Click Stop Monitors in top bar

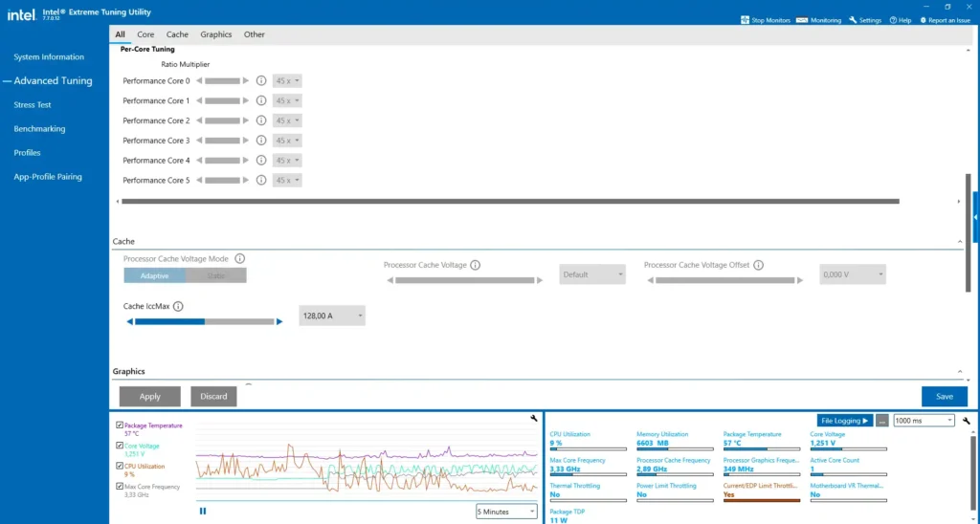coord(766,20)
